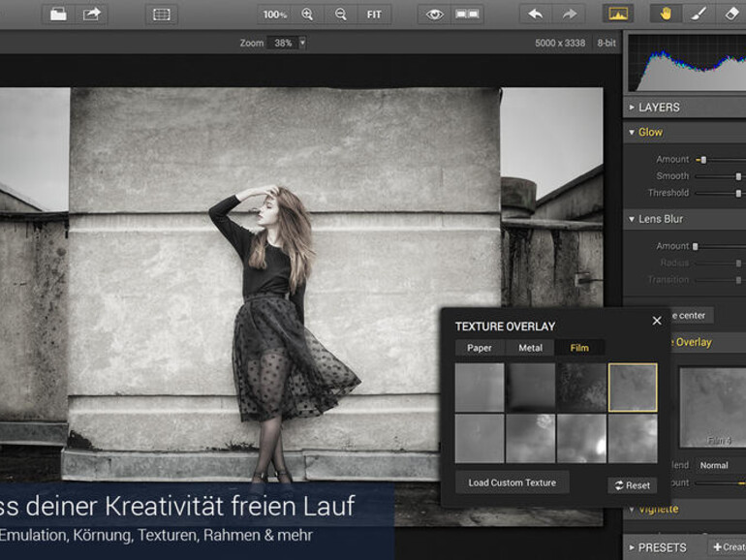Click the export/share image icon

[92, 14]
